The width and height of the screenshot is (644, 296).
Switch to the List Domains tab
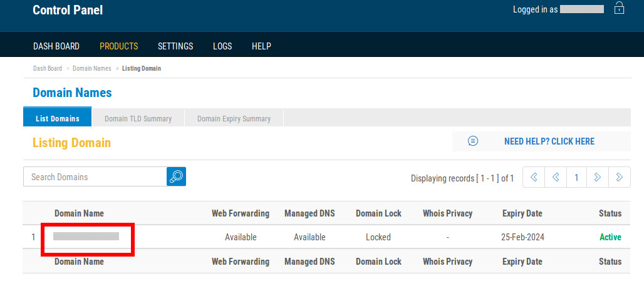coord(58,118)
